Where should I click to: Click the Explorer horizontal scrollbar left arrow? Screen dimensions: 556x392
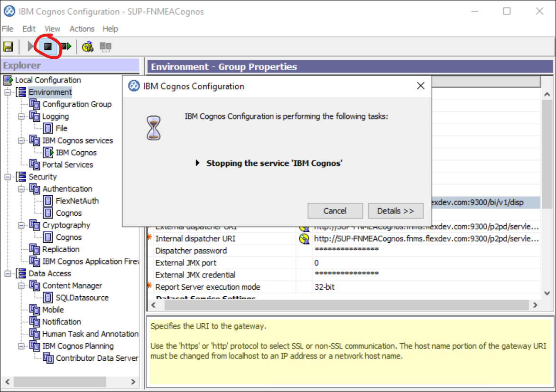click(8, 382)
